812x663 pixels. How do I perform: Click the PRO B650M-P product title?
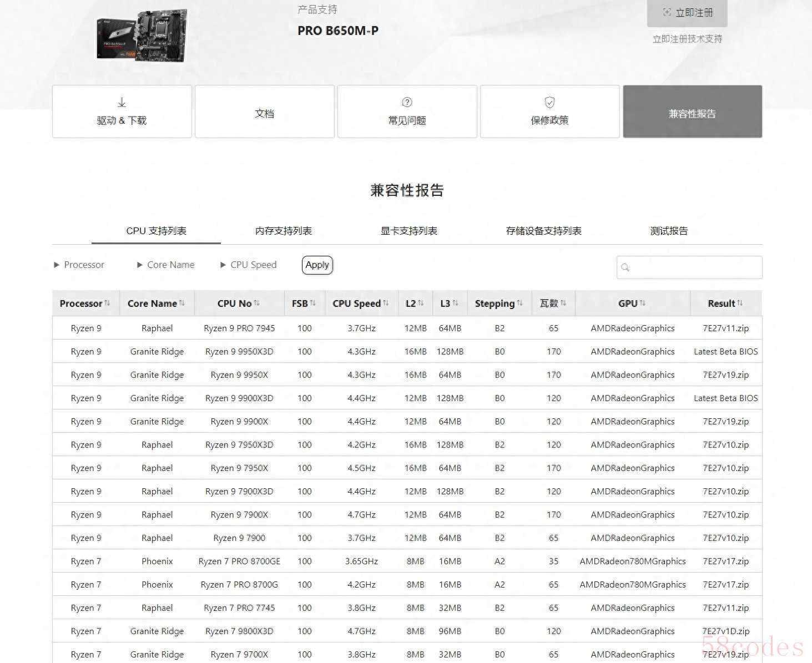pyautogui.click(x=338, y=31)
